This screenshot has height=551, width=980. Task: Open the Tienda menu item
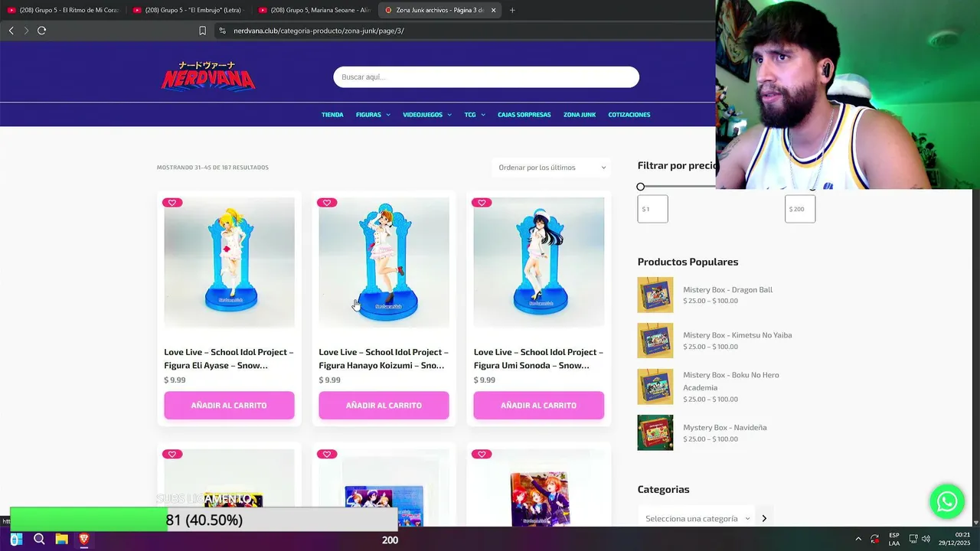pos(332,115)
